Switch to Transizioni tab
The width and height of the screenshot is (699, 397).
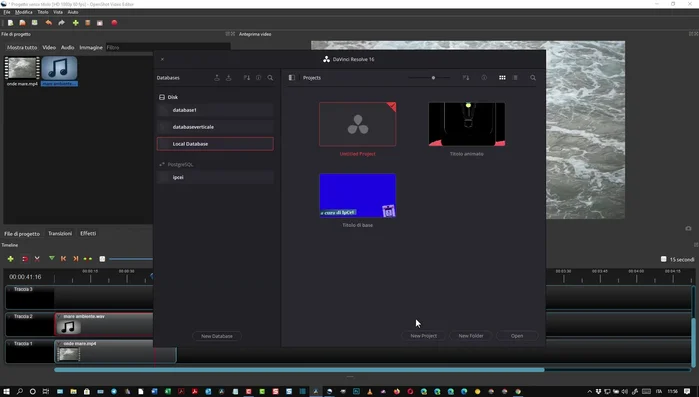(60, 233)
